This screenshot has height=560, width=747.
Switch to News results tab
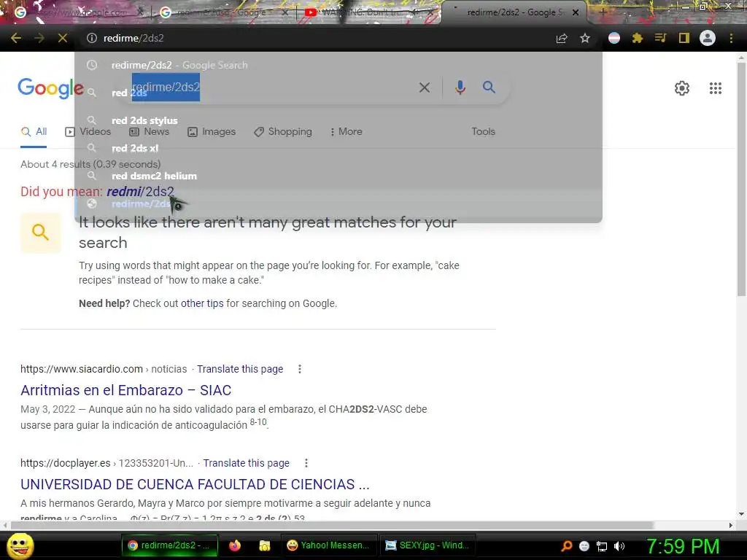click(149, 132)
